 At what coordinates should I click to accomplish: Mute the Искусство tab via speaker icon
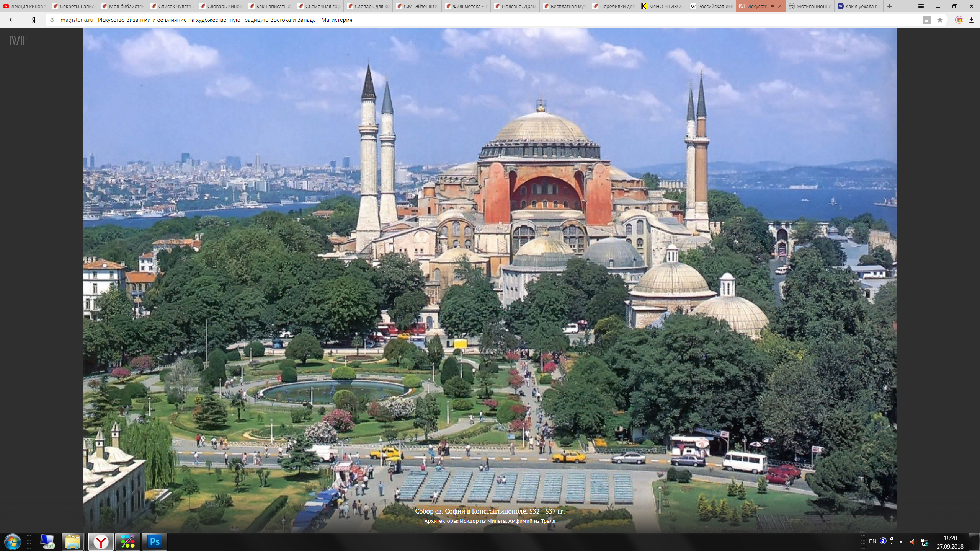point(773,6)
